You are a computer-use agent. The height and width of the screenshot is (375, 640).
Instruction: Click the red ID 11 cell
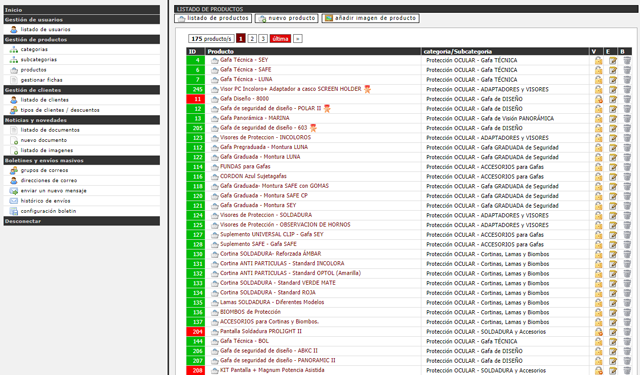pyautogui.click(x=196, y=99)
